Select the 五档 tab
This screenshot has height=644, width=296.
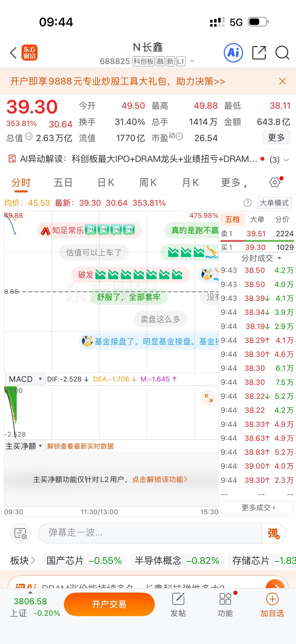pyautogui.click(x=232, y=219)
